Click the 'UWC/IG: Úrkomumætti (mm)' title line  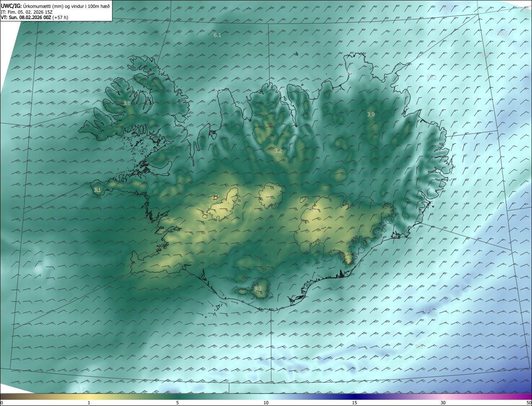[55, 6]
